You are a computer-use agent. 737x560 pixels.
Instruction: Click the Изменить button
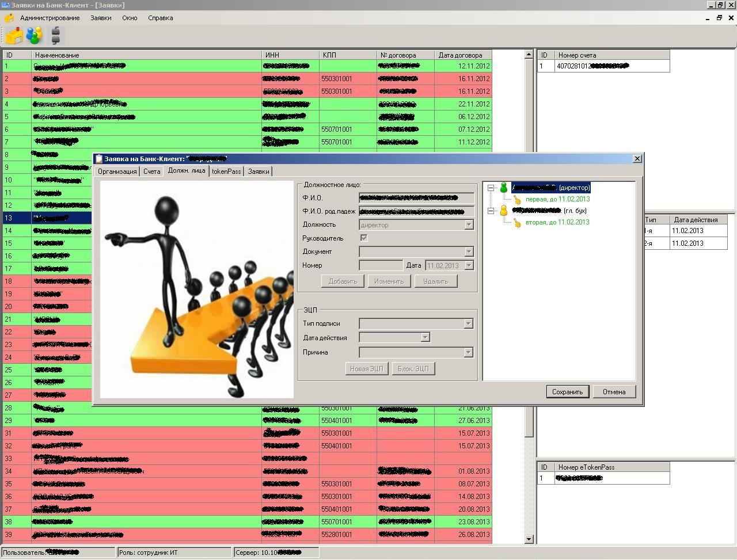pyautogui.click(x=389, y=281)
